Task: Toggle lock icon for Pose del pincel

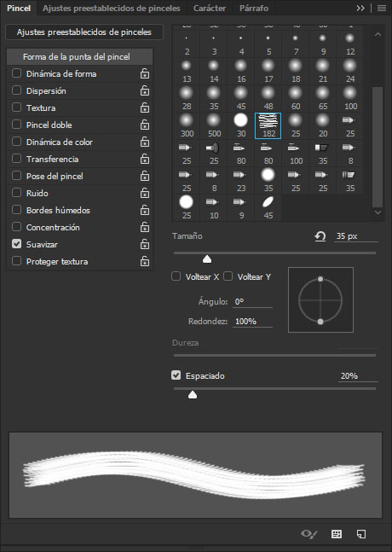Action: [x=145, y=176]
